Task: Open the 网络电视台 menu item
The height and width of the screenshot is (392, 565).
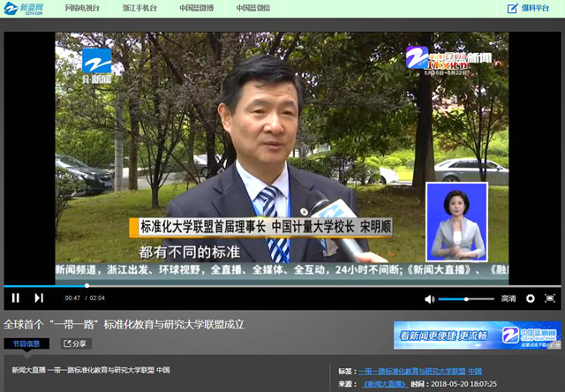Action: (x=82, y=8)
